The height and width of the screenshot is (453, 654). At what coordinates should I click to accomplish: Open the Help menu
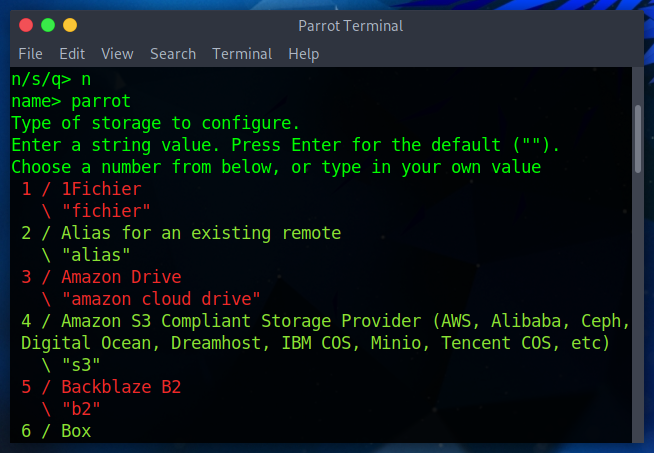click(304, 54)
